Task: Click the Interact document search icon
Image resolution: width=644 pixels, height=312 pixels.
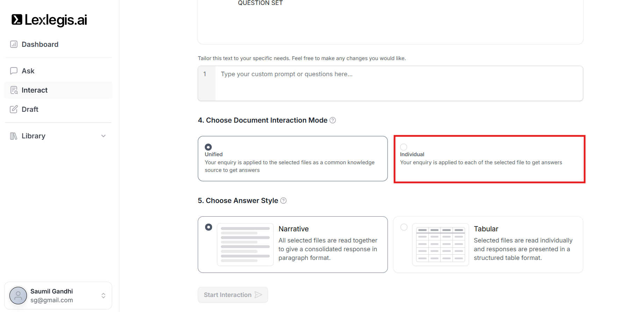Action: coord(14,90)
